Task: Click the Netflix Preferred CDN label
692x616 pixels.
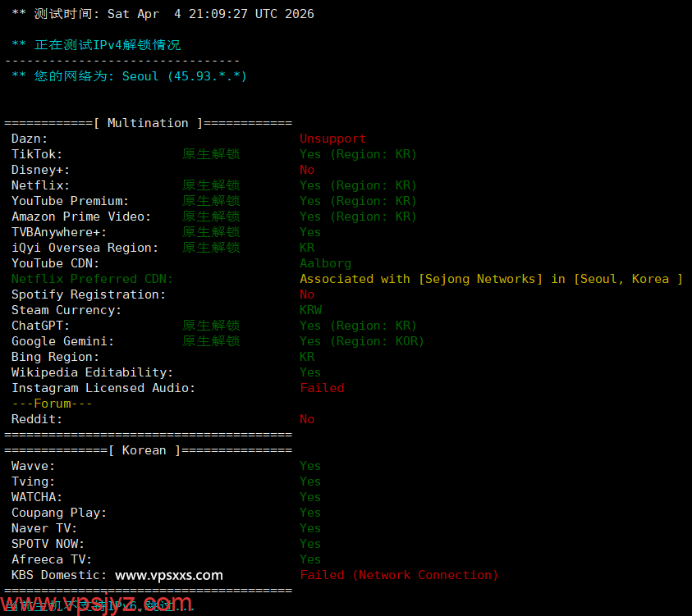Action: [x=92, y=279]
